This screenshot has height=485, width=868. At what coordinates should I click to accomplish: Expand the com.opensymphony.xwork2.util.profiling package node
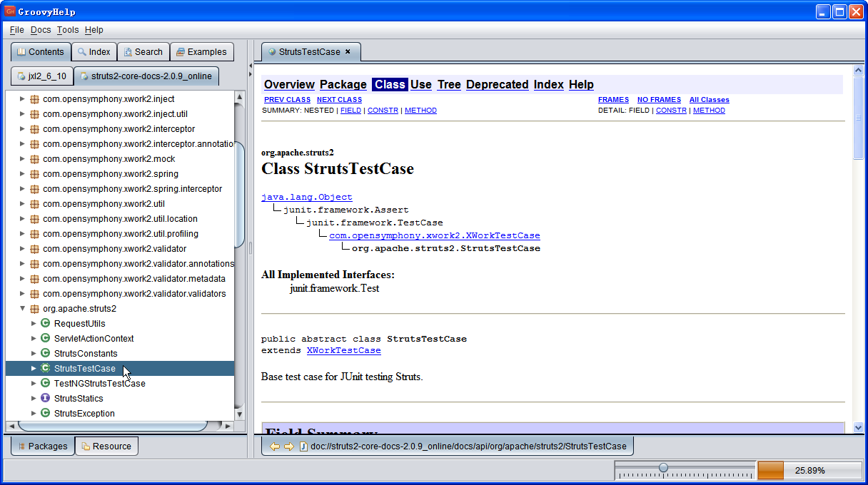click(22, 234)
